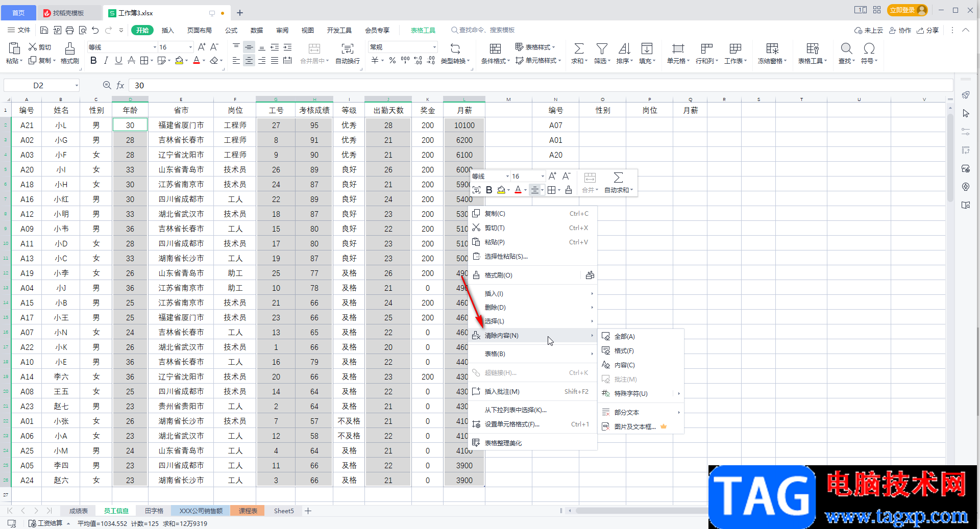Image resolution: width=980 pixels, height=529 pixels.
Task: Click the 立即登录 login button
Action: [908, 10]
